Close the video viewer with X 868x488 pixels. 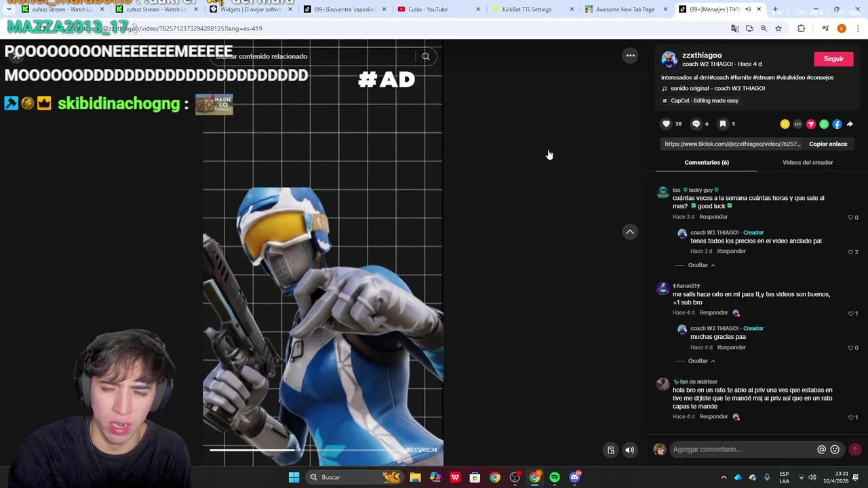click(x=16, y=56)
